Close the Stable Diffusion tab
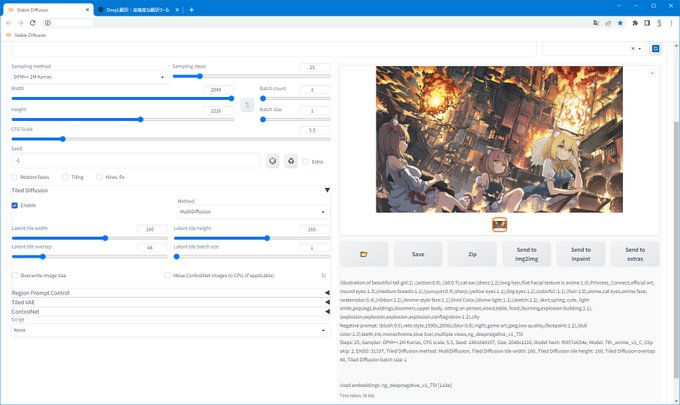This screenshot has height=405, width=680. [87, 10]
